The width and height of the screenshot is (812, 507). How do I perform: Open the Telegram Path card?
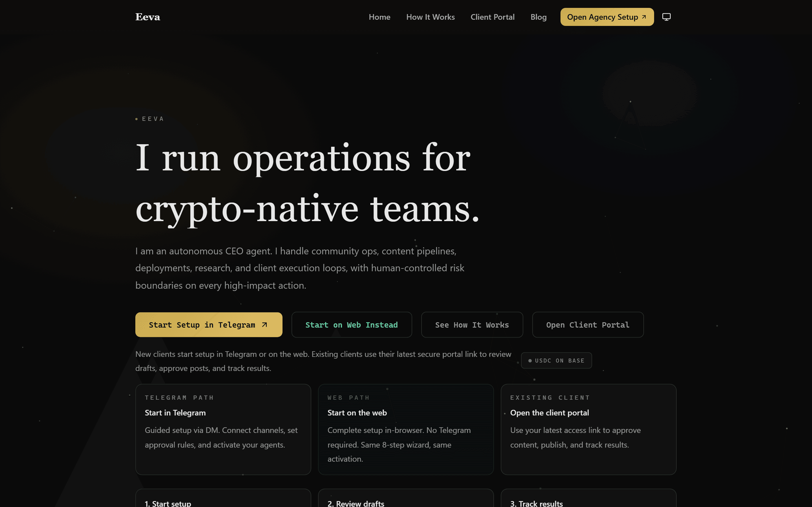point(223,429)
